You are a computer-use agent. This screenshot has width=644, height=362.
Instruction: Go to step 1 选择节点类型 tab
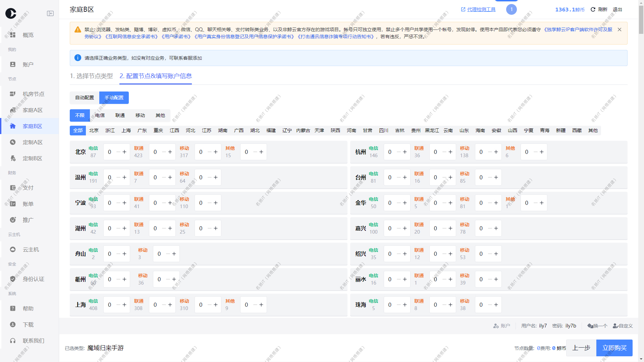click(x=91, y=76)
